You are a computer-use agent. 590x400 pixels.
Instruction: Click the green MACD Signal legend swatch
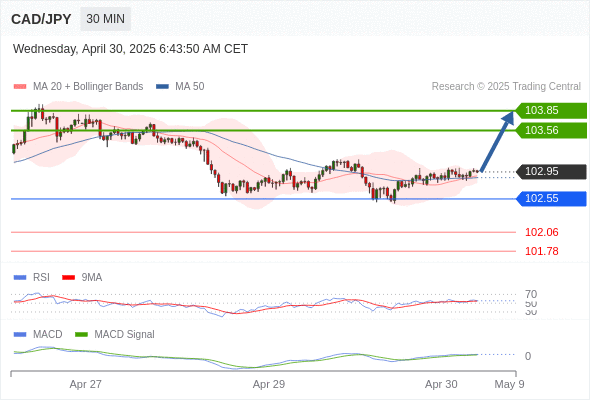81,335
